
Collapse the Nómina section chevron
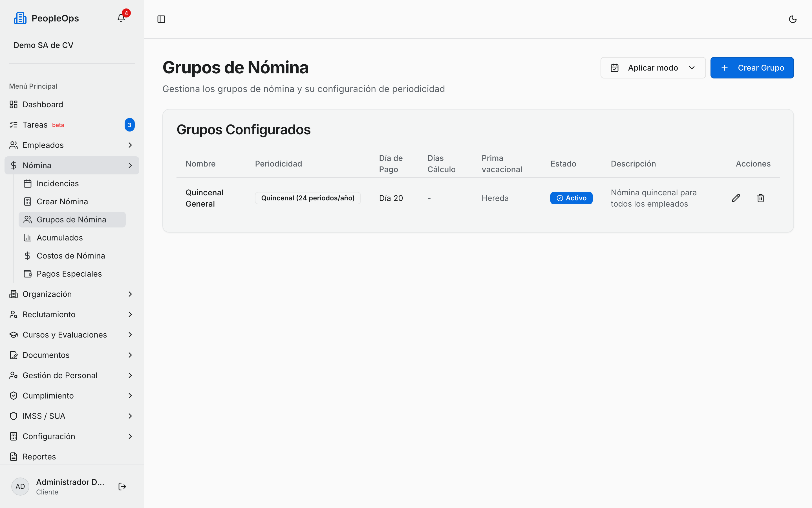click(x=130, y=165)
